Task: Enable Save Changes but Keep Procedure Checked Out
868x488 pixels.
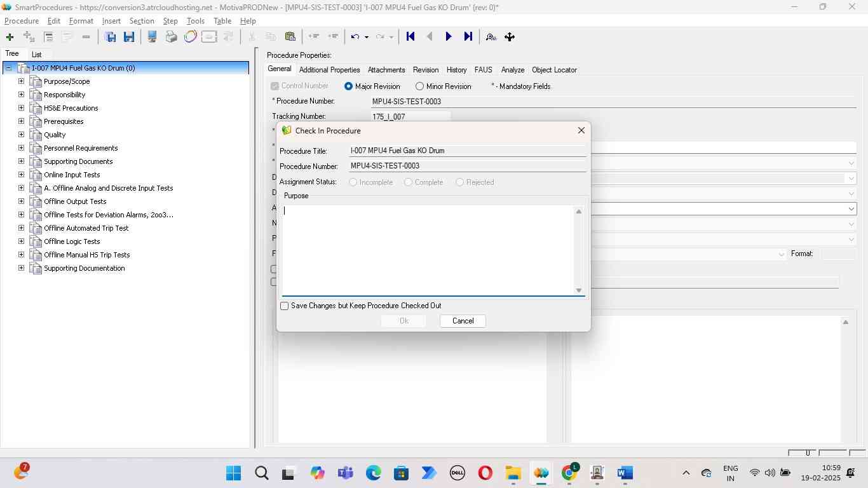Action: pos(285,306)
